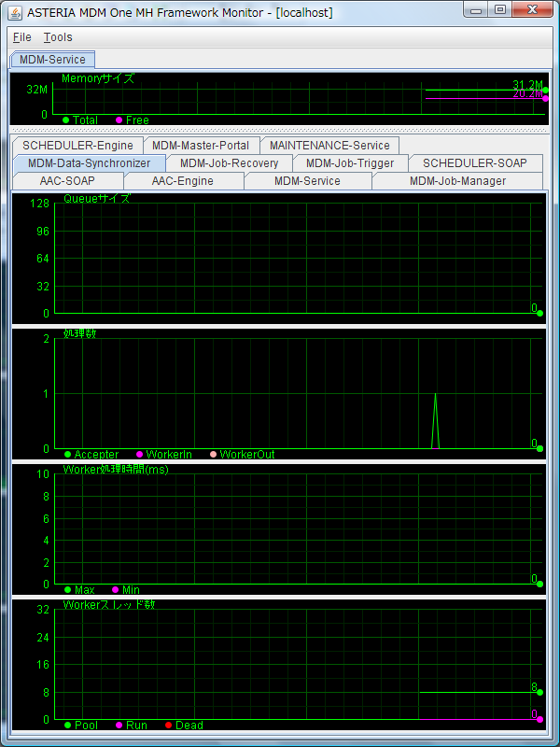Select the top MDM-Service tab

point(52,60)
